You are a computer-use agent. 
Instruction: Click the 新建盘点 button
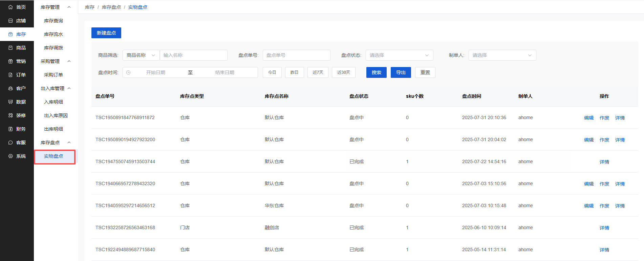coord(106,33)
